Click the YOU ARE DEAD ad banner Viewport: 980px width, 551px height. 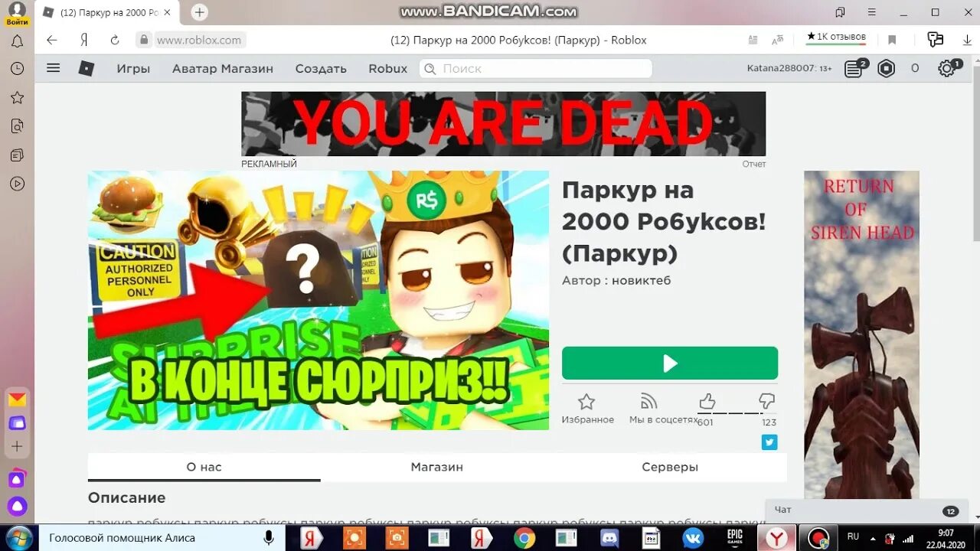pos(503,124)
